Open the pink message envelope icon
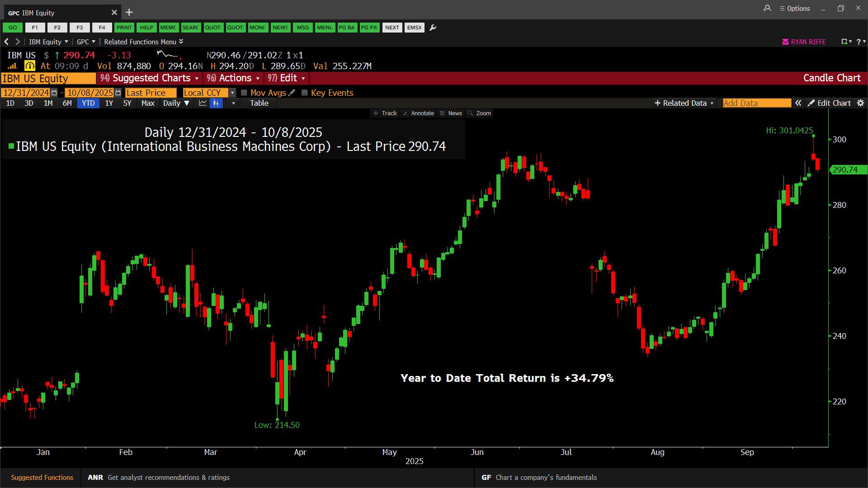The width and height of the screenshot is (868, 488). [785, 42]
